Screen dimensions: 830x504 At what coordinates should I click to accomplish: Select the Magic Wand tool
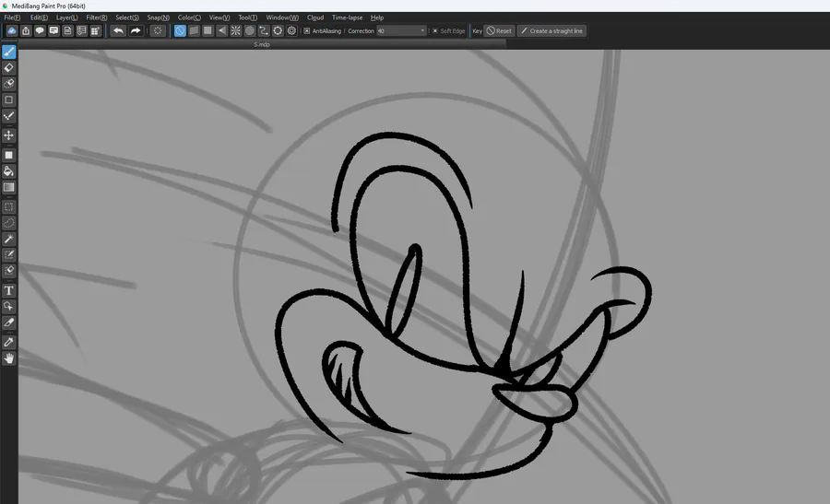click(9, 239)
